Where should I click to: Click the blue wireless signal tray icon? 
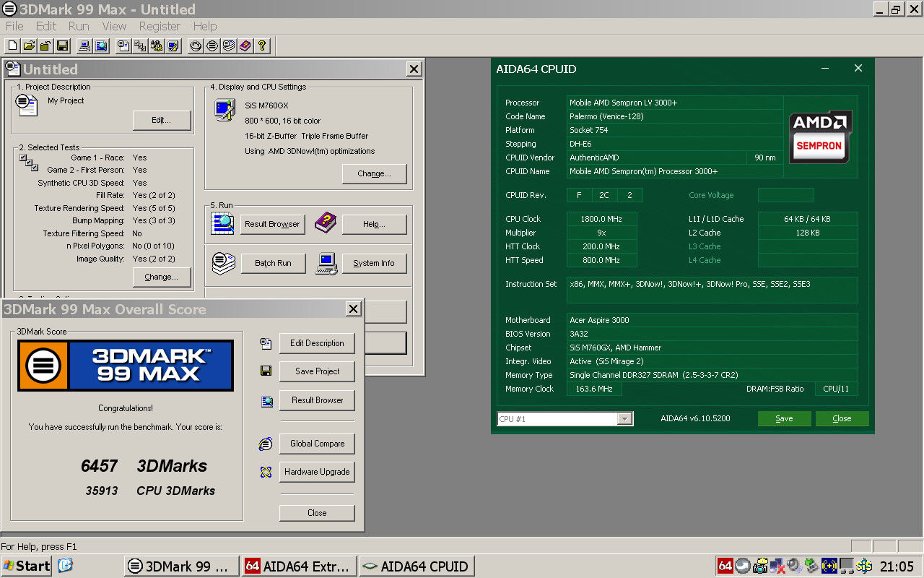point(829,566)
